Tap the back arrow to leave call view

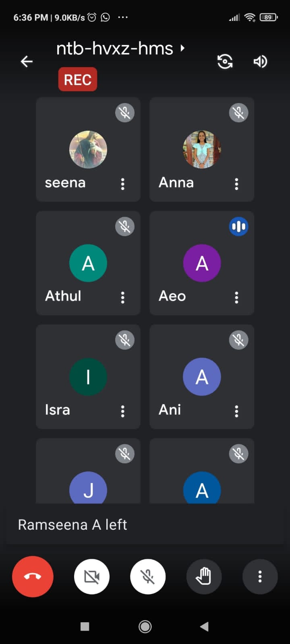coord(27,62)
